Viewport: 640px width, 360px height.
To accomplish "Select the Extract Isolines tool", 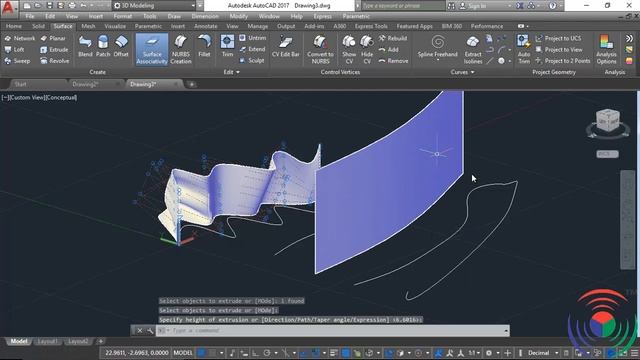I will [x=473, y=49].
